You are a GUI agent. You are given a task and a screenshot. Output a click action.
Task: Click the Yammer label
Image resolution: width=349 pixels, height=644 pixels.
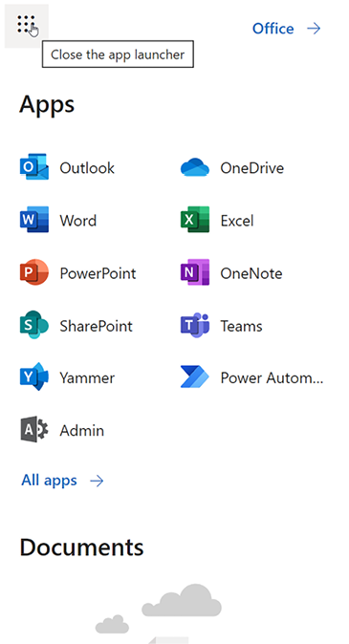(x=87, y=377)
